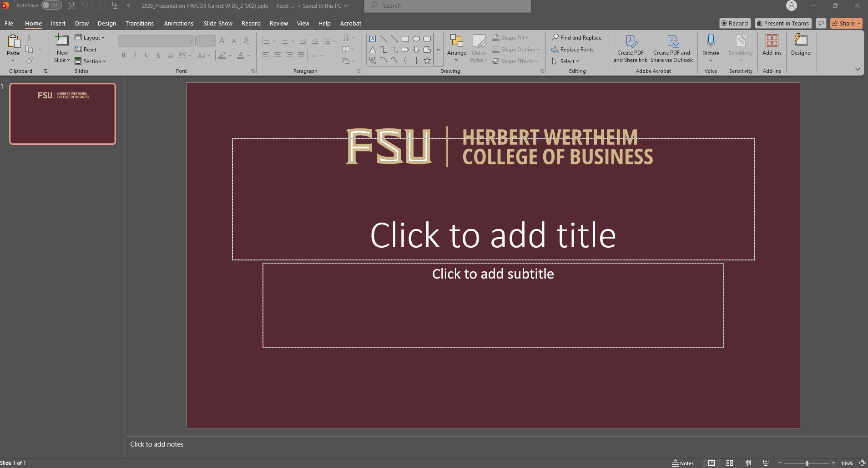Switch to Slide Sorter view
Viewport: 868px width, 468px height.
pos(730,463)
